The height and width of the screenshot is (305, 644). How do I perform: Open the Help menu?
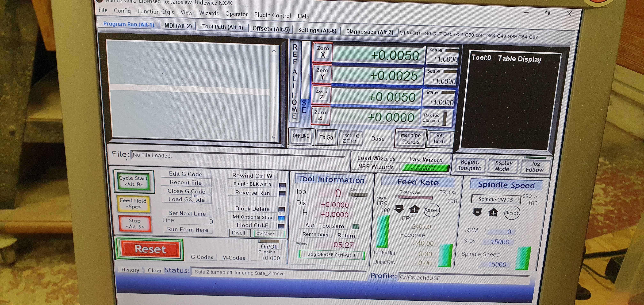click(303, 16)
